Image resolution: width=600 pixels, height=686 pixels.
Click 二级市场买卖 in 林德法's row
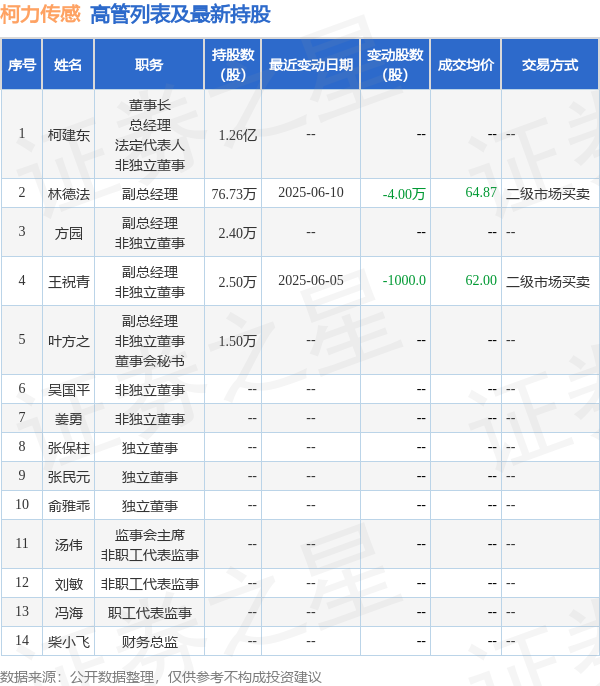pos(548,193)
